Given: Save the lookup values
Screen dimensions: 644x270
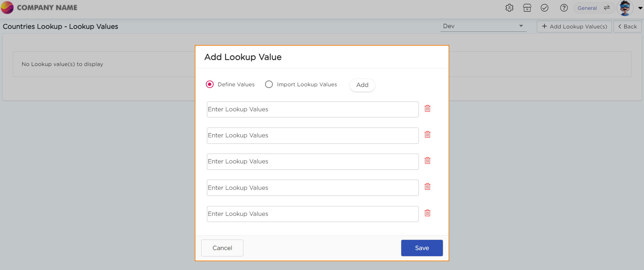Looking at the screenshot, I should click(422, 248).
